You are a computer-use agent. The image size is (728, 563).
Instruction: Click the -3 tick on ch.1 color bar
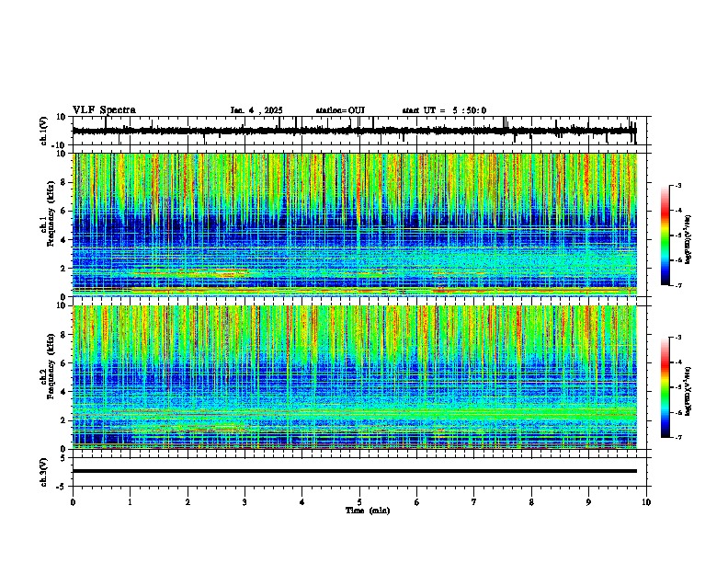tap(677, 186)
